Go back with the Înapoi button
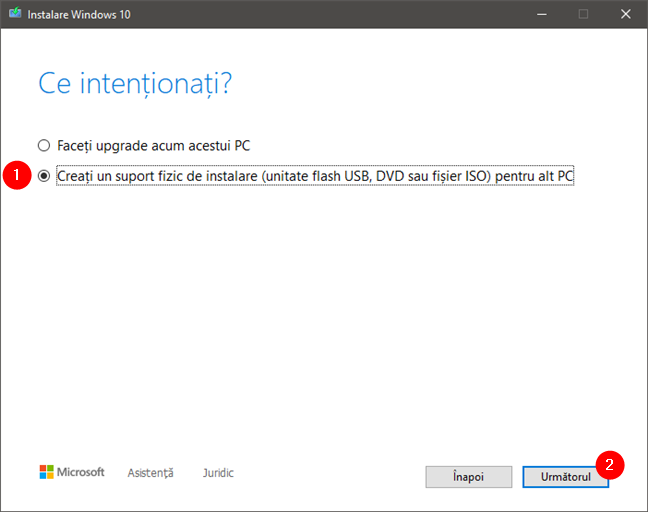The height and width of the screenshot is (512, 648). point(469,477)
